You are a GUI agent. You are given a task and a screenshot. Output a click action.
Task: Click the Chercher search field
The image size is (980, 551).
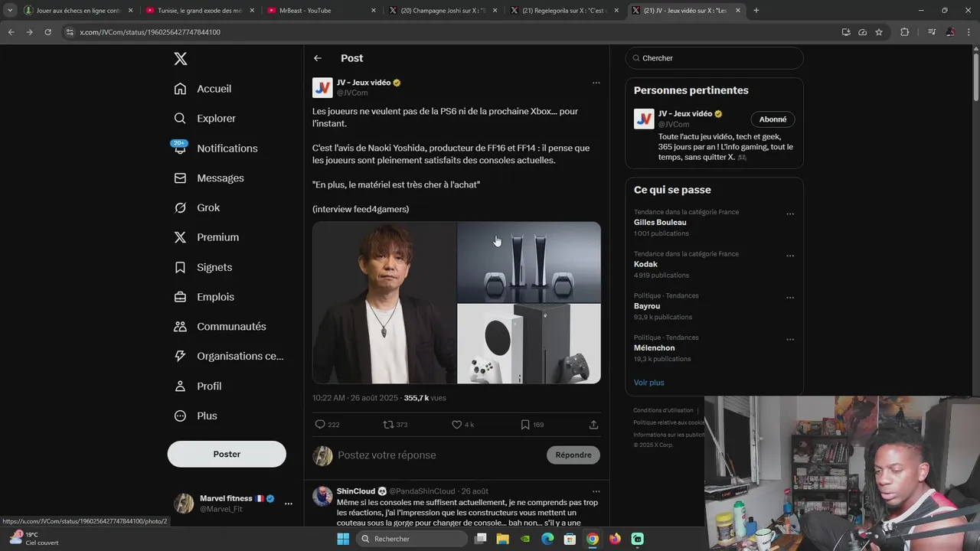(x=714, y=58)
